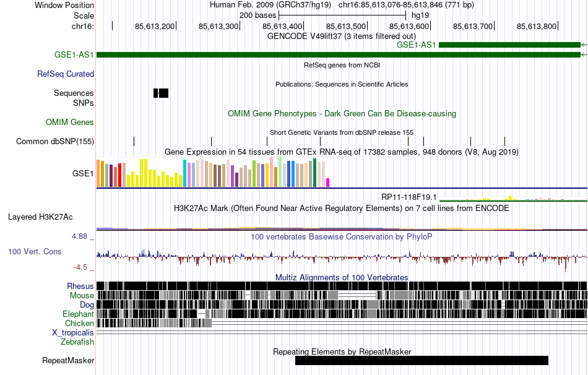Click the GSE1-AS1 label beside the short transcript

coord(417,45)
